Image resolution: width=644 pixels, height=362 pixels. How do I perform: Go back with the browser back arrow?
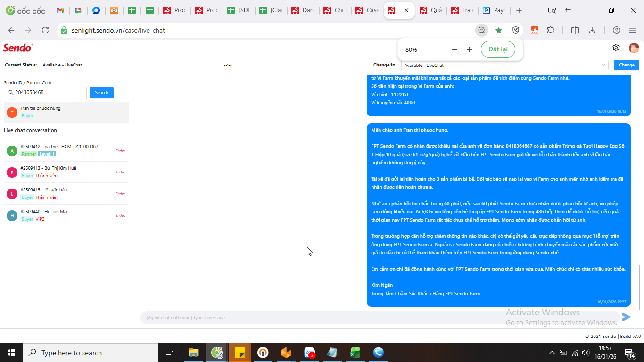coord(11,30)
